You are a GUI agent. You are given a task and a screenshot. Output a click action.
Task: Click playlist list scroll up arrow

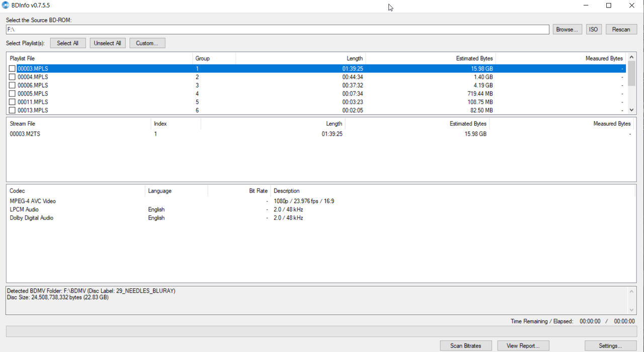coord(631,57)
